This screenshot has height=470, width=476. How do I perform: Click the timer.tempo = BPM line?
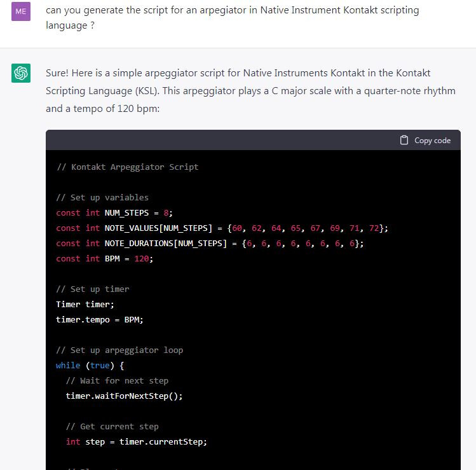click(100, 320)
